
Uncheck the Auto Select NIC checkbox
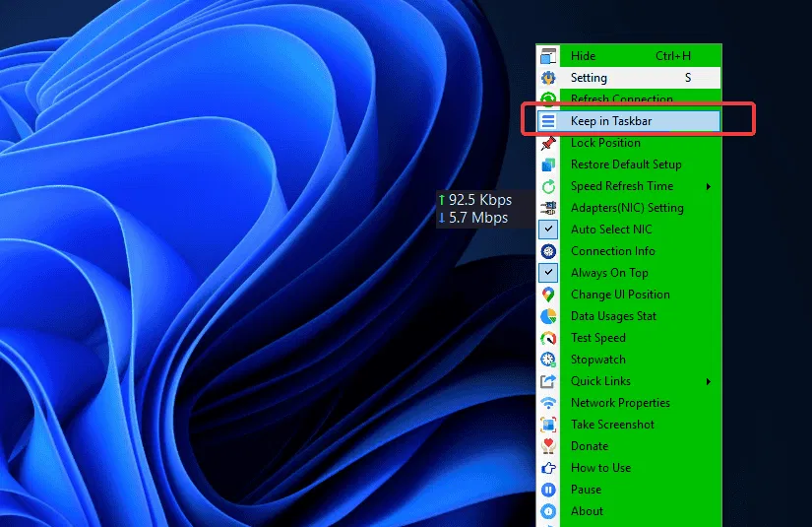[548, 230]
